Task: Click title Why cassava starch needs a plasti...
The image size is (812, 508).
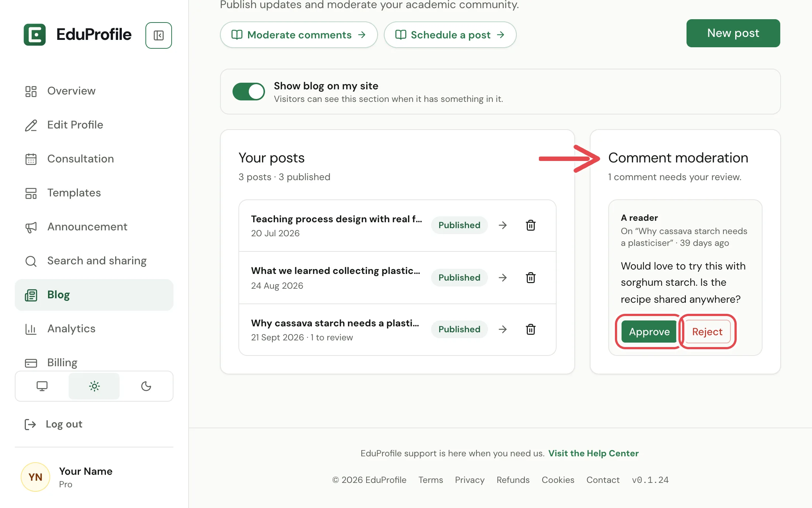Action: 335,323
